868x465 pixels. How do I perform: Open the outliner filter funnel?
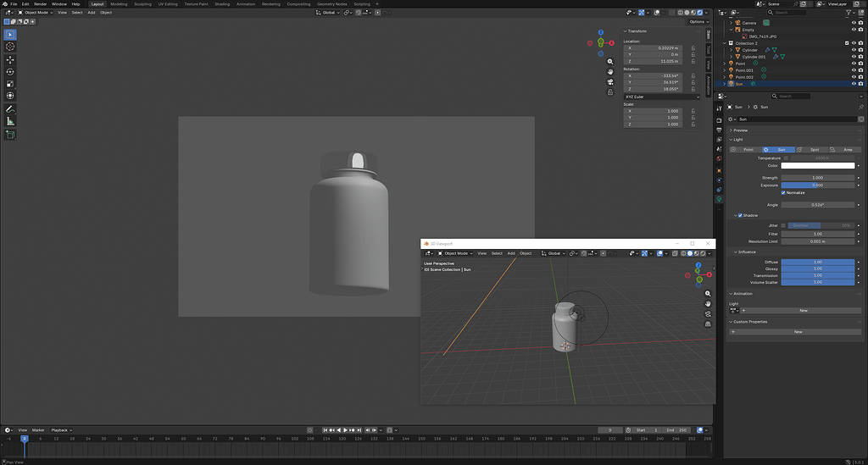[849, 12]
